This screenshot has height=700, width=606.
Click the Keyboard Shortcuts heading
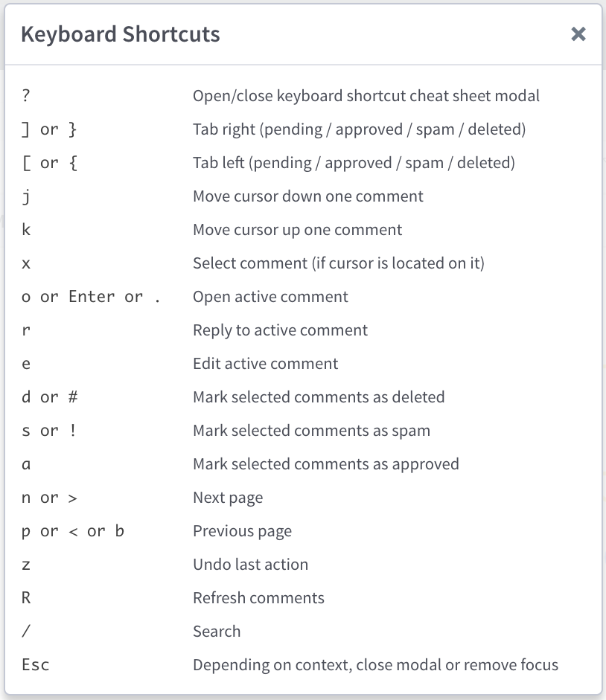pyautogui.click(x=121, y=34)
